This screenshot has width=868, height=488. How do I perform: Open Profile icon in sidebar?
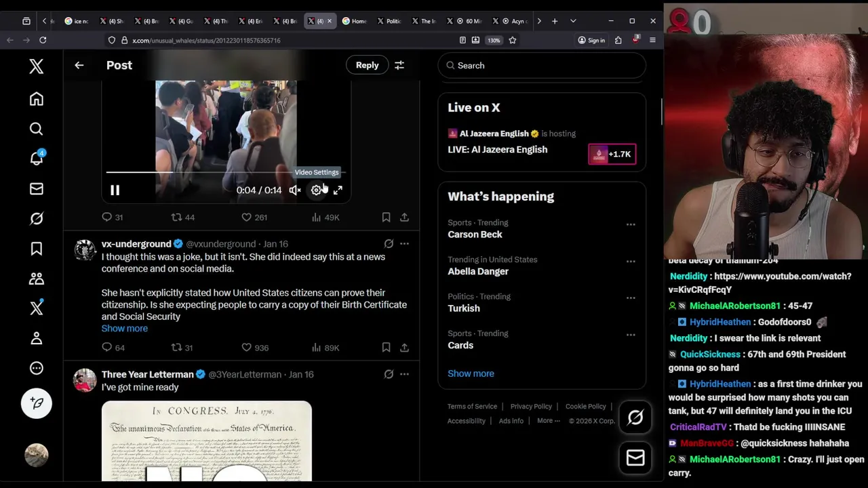(x=37, y=338)
